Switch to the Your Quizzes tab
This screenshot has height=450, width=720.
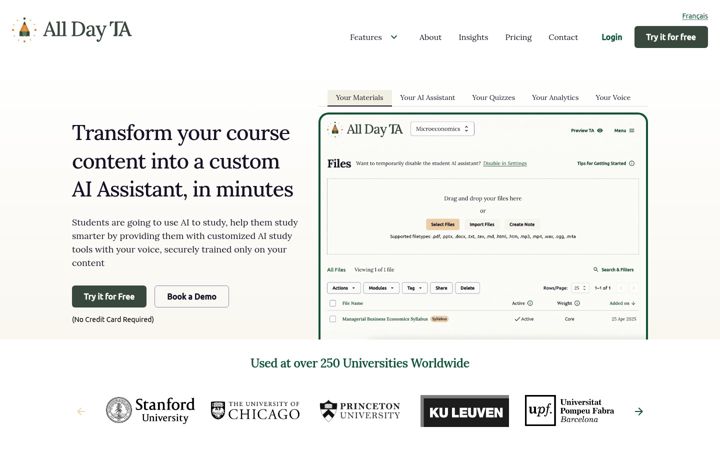point(493,98)
